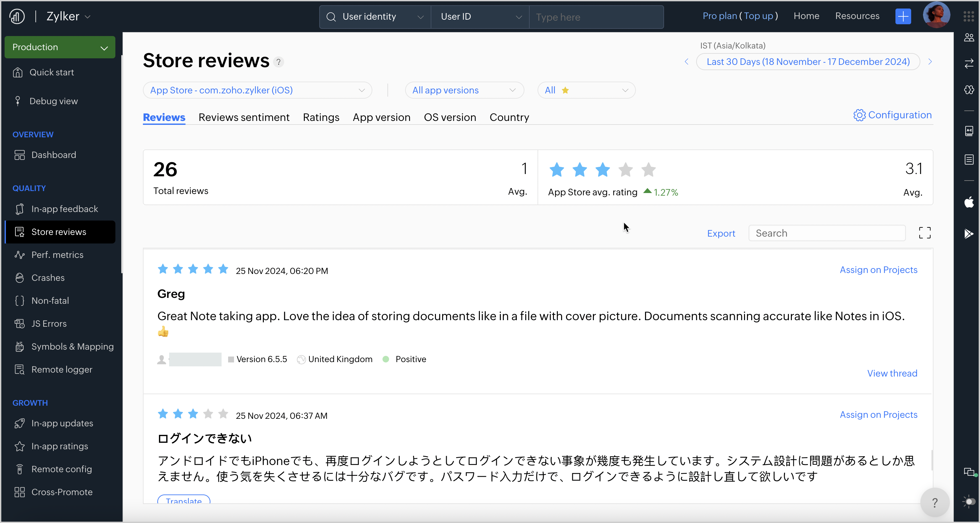
Task: Click the blue plus icon in header
Action: pos(903,16)
